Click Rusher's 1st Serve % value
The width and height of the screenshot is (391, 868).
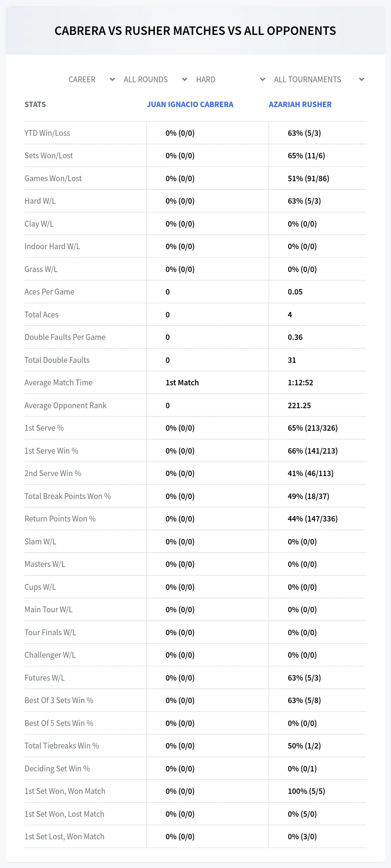[313, 428]
